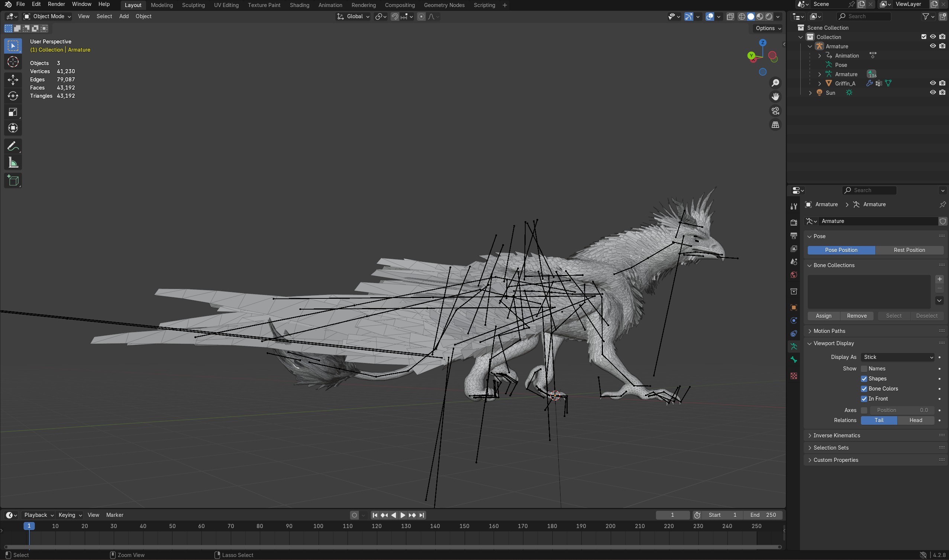Activate the Rotate tool
The image size is (949, 560).
[13, 96]
